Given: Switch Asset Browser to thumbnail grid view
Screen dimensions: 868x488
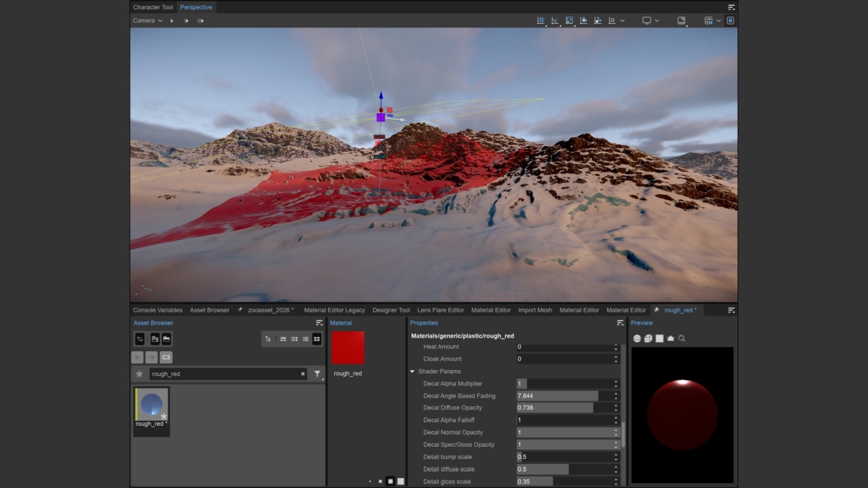Looking at the screenshot, I should click(x=318, y=338).
